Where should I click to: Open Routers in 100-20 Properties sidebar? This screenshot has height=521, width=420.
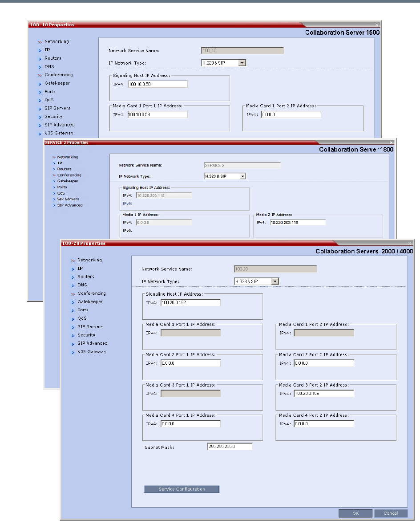point(86,277)
